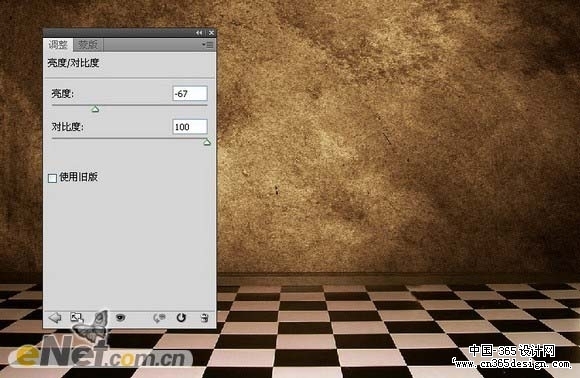Return to adjustment list with back arrow

55,318
